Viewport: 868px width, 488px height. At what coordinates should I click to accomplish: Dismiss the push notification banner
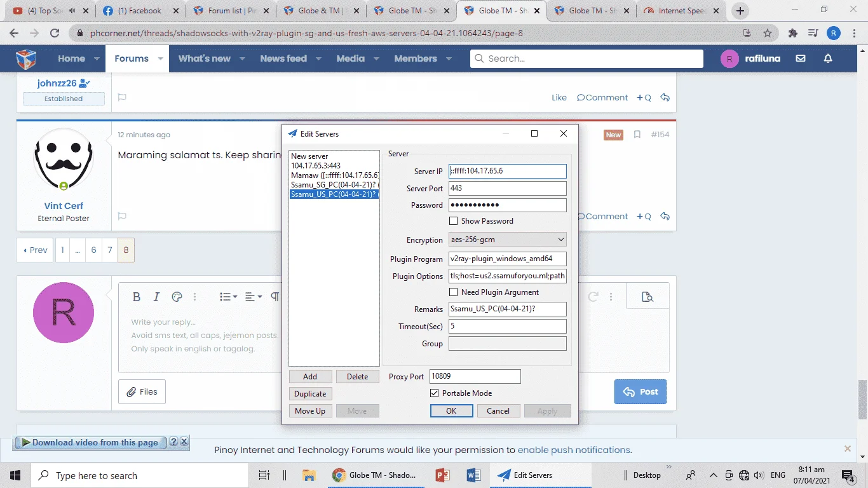848,449
